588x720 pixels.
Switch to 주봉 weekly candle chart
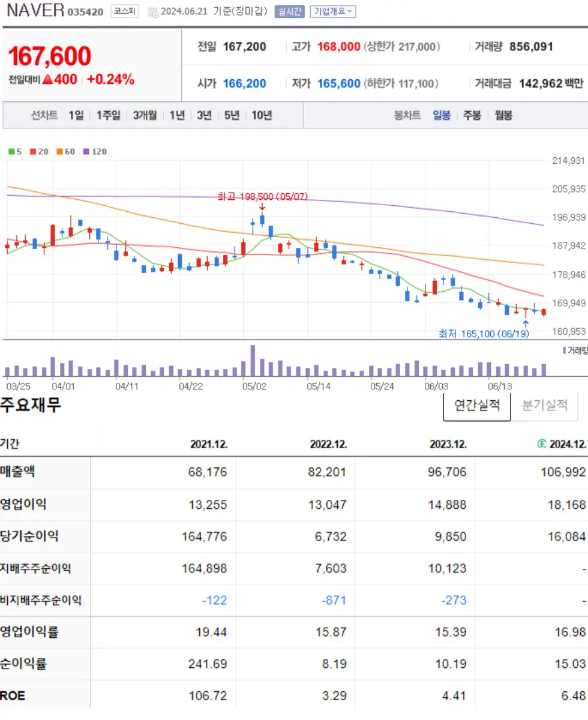coord(472,115)
